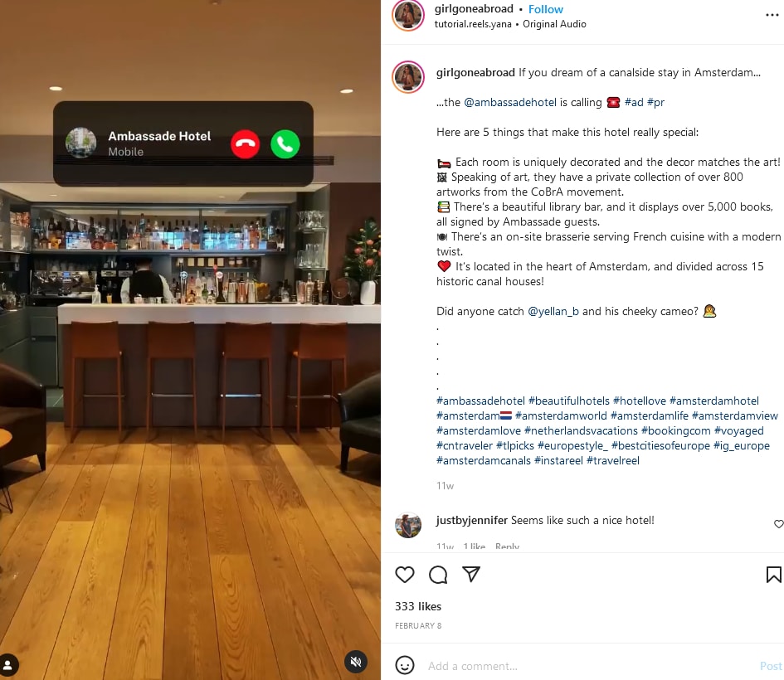Open the #amsterdamcanals hashtag

pos(484,461)
